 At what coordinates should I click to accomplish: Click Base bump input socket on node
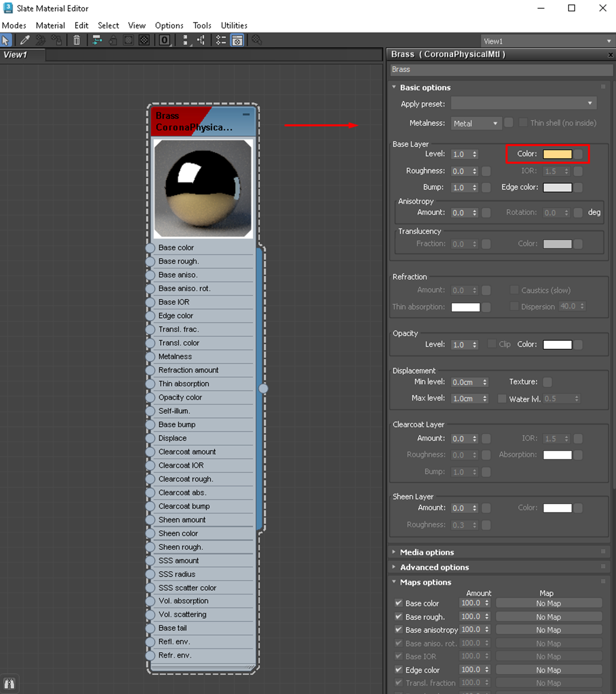click(150, 425)
